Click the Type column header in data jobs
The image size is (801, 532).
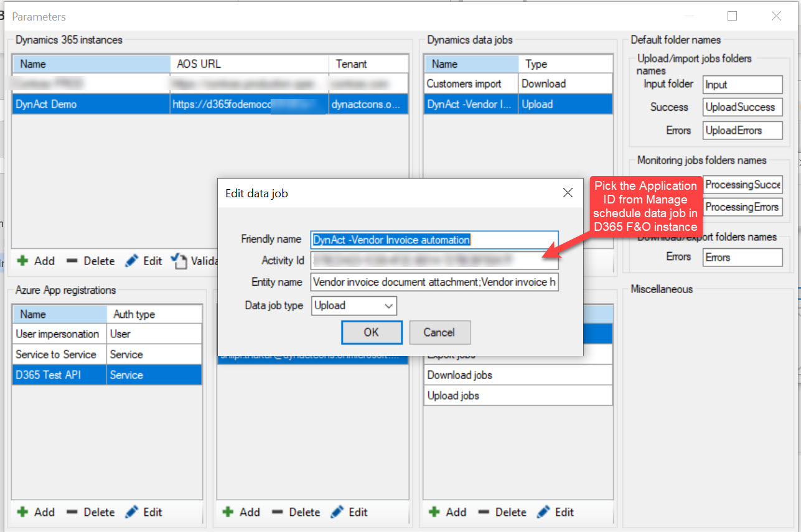tap(566, 64)
